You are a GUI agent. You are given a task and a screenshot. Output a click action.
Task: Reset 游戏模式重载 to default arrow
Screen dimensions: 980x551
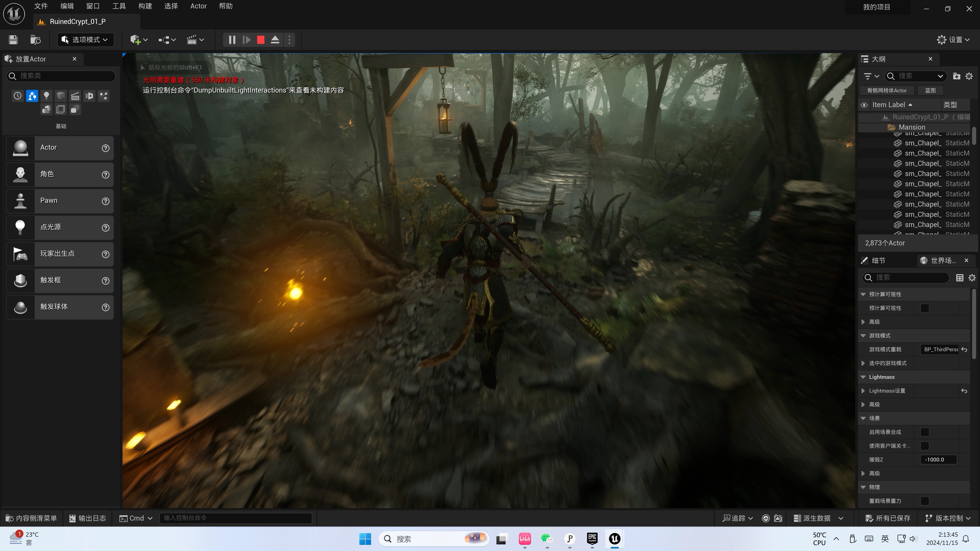pyautogui.click(x=964, y=349)
